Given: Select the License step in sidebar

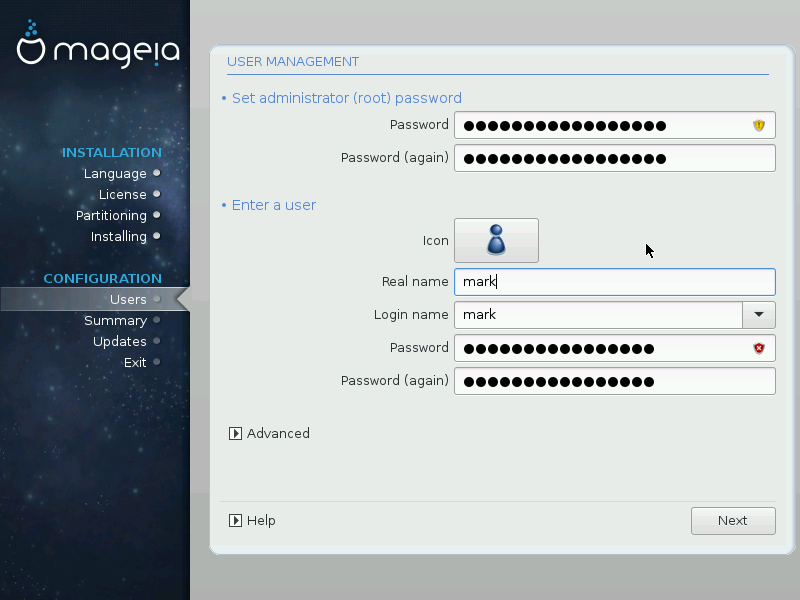Looking at the screenshot, I should click(x=122, y=195).
